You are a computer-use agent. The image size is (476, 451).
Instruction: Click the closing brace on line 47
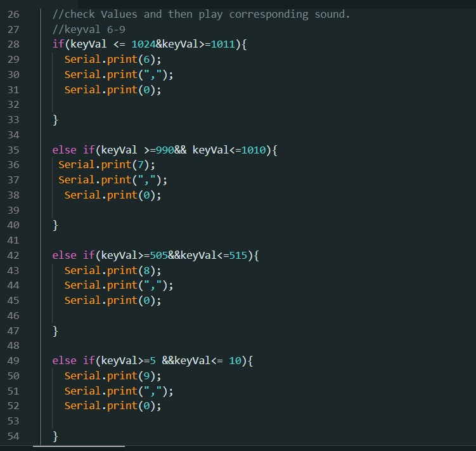click(x=55, y=330)
